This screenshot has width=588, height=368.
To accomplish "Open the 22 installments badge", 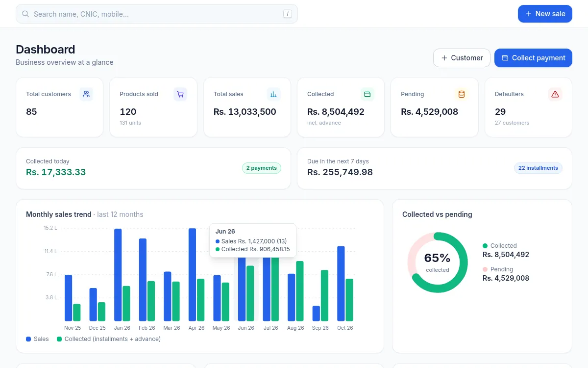I will click(x=538, y=168).
